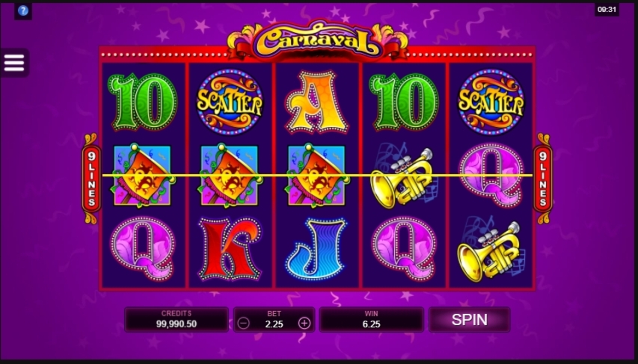
Task: Open the help question mark icon
Action: (23, 10)
